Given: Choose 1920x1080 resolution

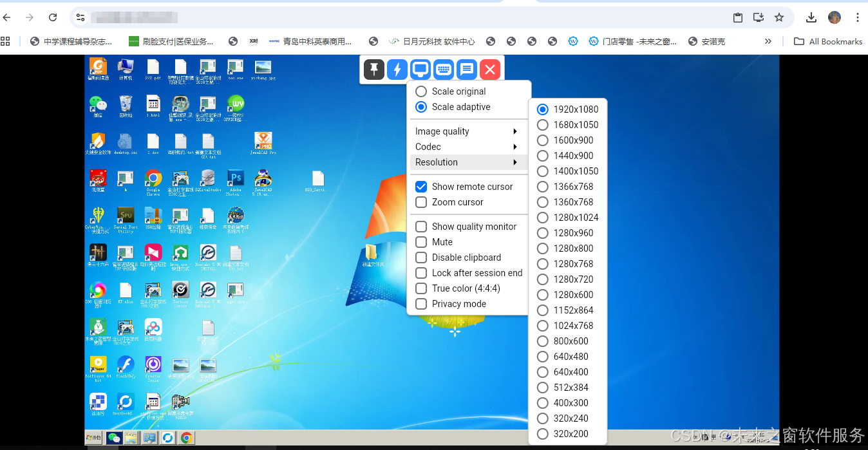Looking at the screenshot, I should click(568, 109).
